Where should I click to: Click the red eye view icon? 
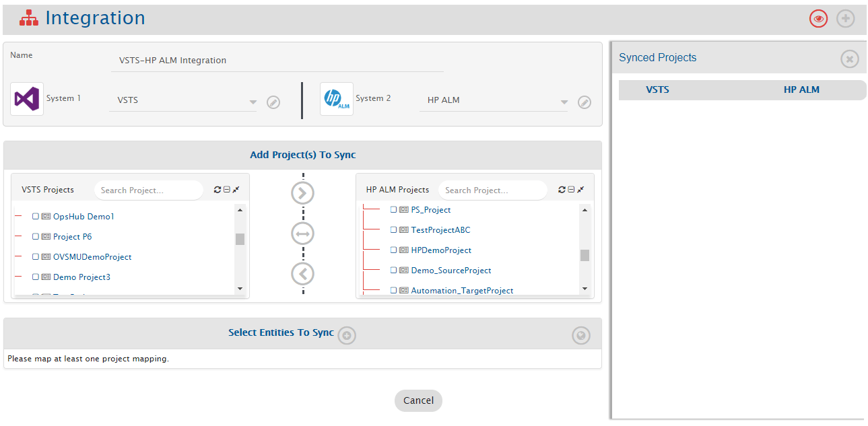[x=818, y=19]
